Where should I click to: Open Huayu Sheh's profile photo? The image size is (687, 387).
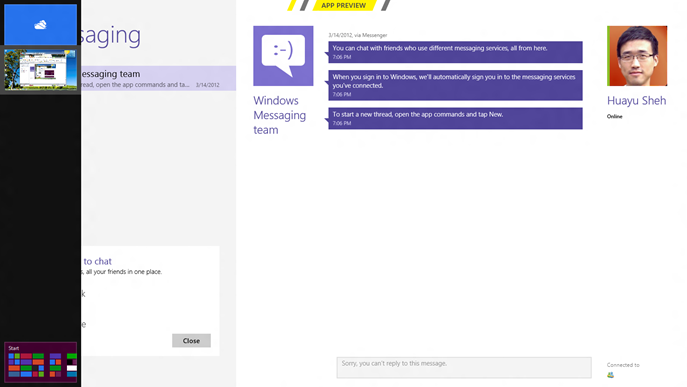click(x=637, y=56)
